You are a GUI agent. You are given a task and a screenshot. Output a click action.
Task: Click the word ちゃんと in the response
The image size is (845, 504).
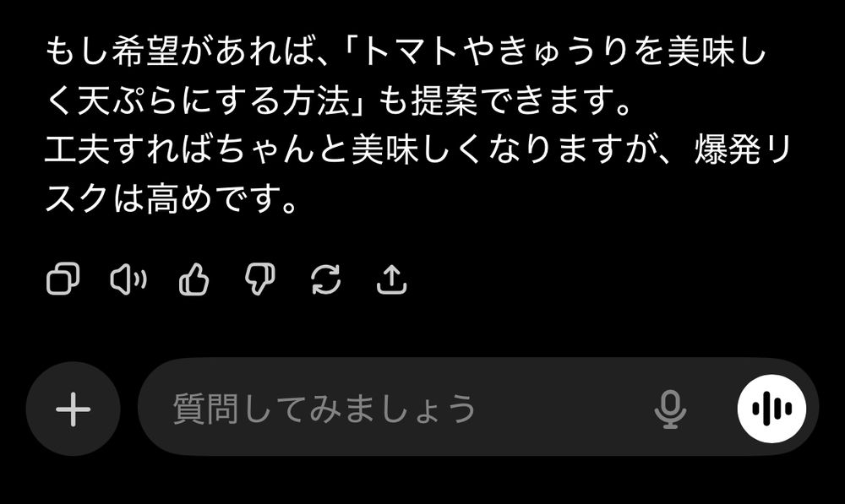pos(283,150)
